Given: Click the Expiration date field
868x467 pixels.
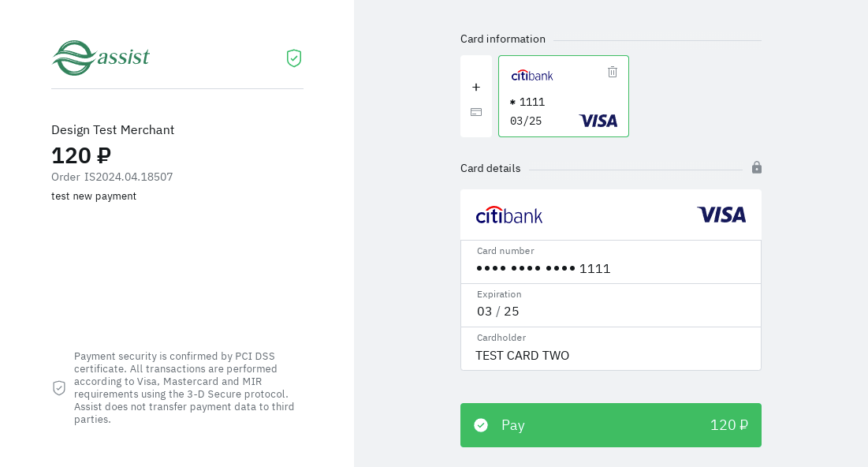Looking at the screenshot, I should pos(611,311).
